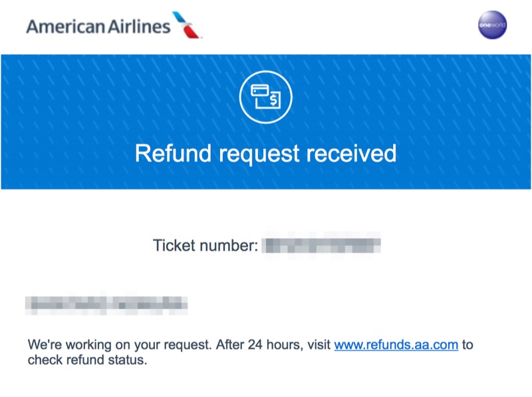Image resolution: width=532 pixels, height=397 pixels.
Task: Click the 'check refund status.' text
Action: [x=86, y=360]
